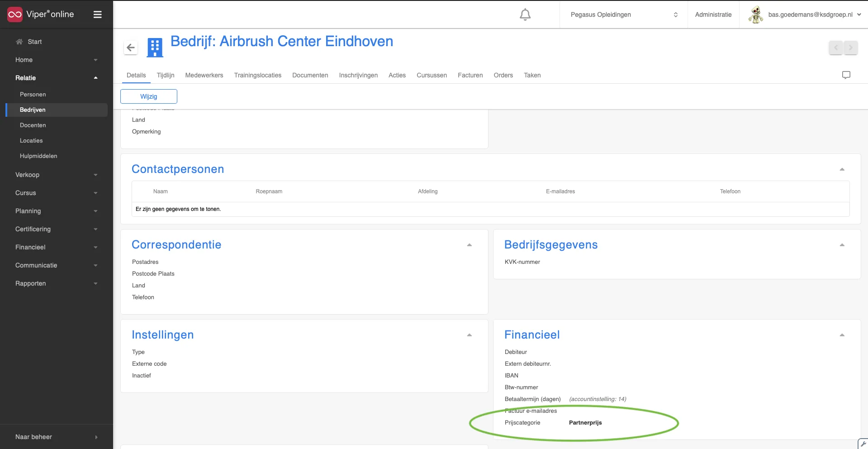Click the Viper online logo
Screen dimensions: 868x449
point(41,14)
